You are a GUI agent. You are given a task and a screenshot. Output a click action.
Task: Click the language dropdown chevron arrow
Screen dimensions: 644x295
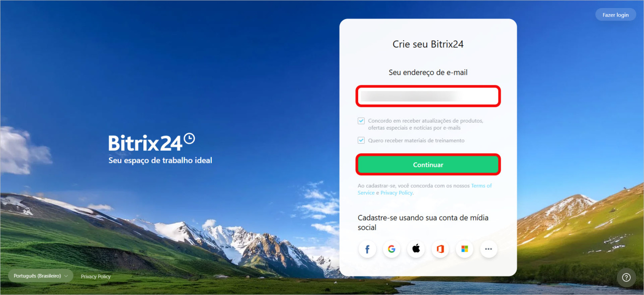pyautogui.click(x=66, y=276)
